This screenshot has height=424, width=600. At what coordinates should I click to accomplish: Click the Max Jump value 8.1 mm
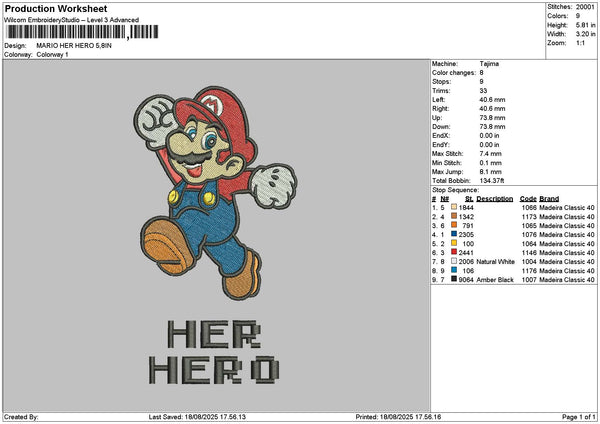tap(491, 172)
